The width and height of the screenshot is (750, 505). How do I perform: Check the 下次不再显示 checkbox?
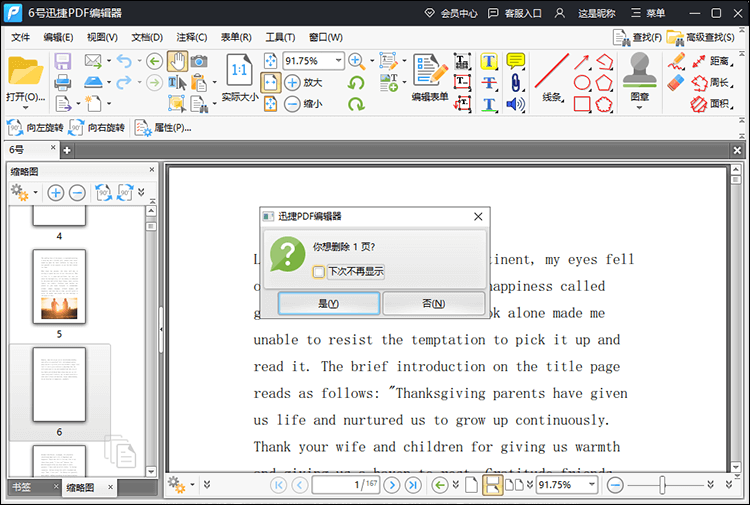(x=319, y=272)
